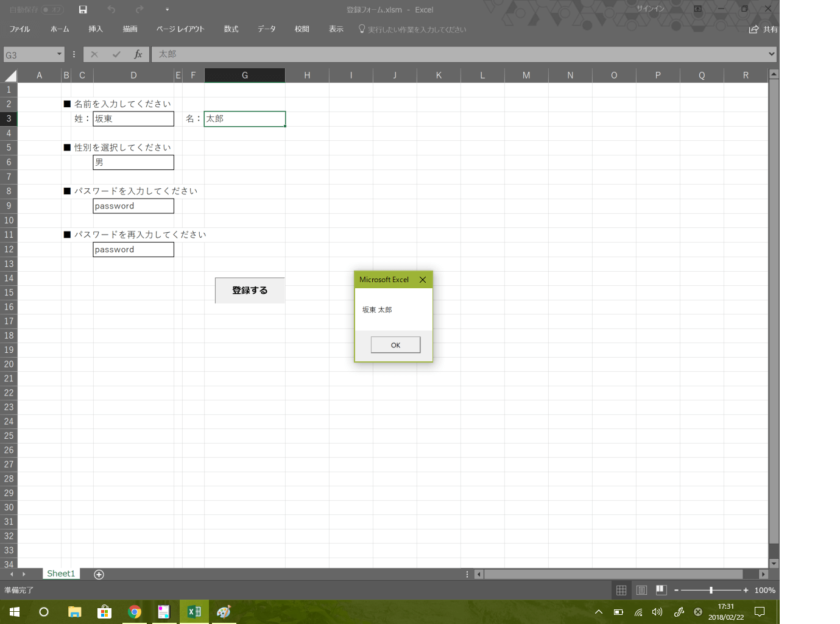
Task: Select the password cell in row 9
Action: tap(133, 206)
